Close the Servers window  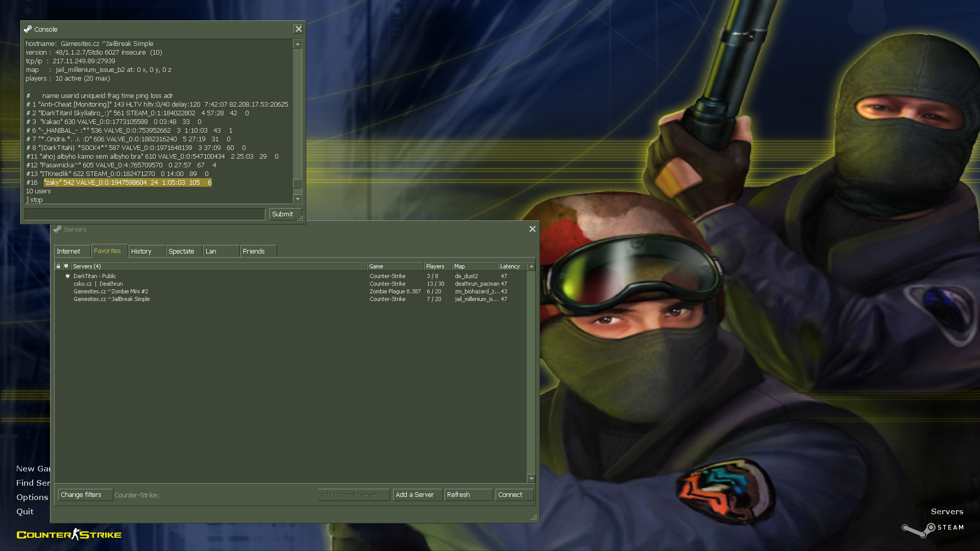(532, 229)
